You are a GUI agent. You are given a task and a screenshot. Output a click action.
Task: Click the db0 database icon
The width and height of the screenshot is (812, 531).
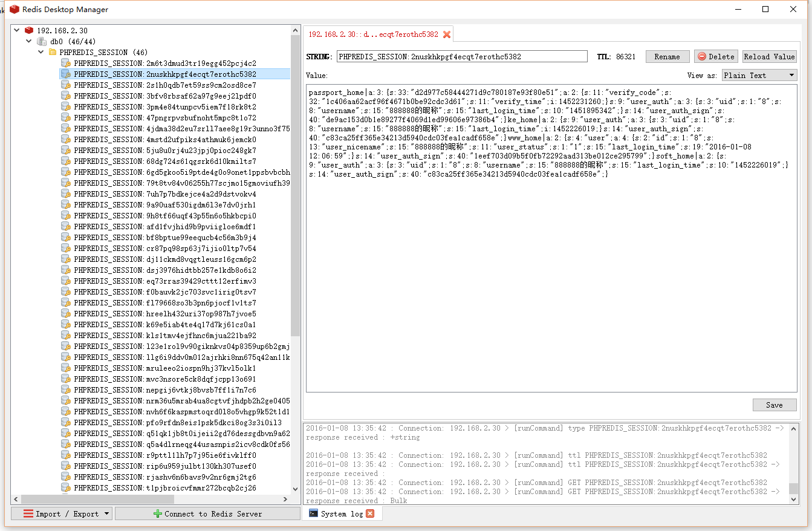(x=42, y=41)
